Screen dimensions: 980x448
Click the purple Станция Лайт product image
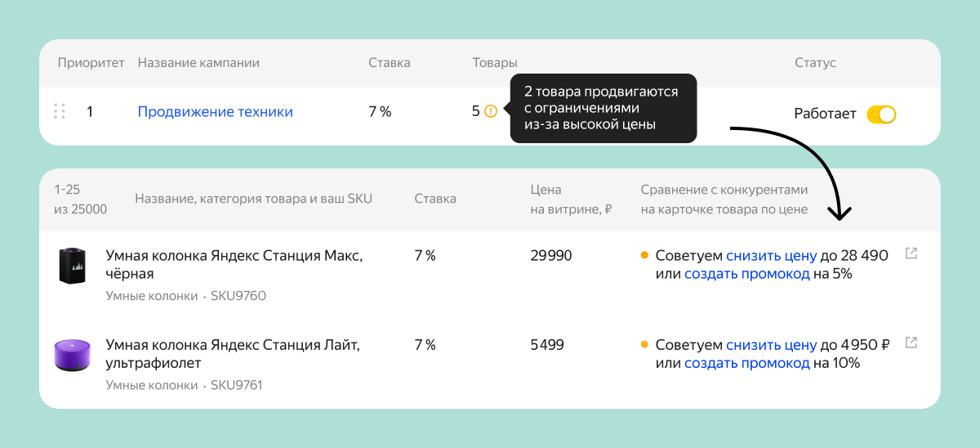(x=71, y=356)
